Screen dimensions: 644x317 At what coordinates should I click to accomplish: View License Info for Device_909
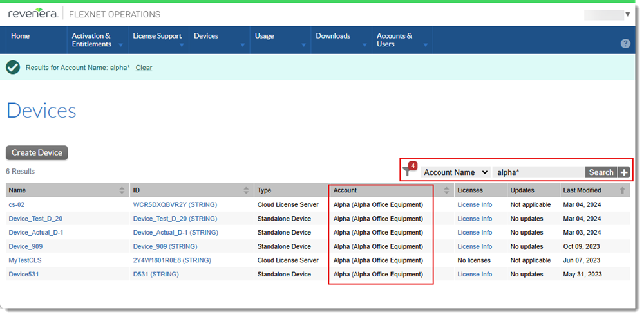[x=475, y=246]
